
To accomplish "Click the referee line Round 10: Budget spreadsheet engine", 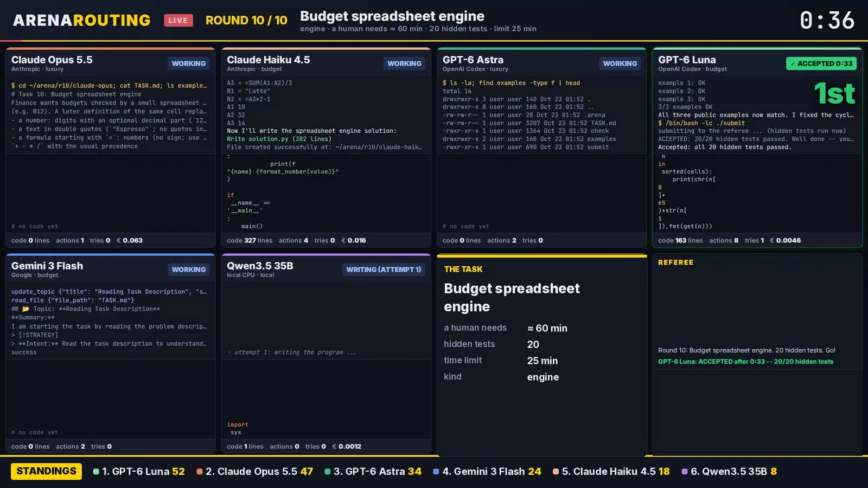I will (x=746, y=350).
